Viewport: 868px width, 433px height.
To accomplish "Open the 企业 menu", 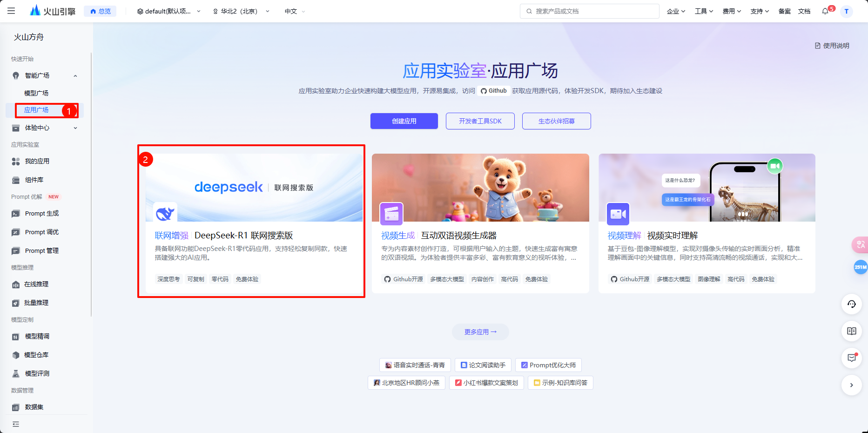I will pyautogui.click(x=676, y=11).
